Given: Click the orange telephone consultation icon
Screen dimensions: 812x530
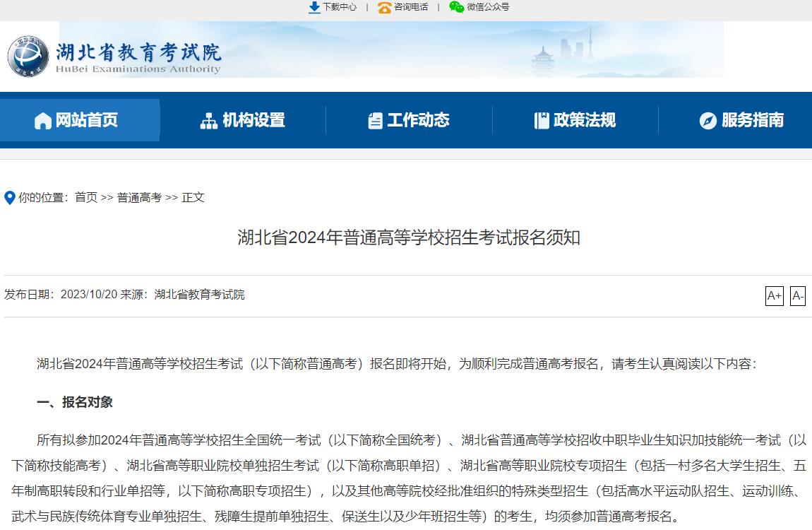Looking at the screenshot, I should coord(384,7).
